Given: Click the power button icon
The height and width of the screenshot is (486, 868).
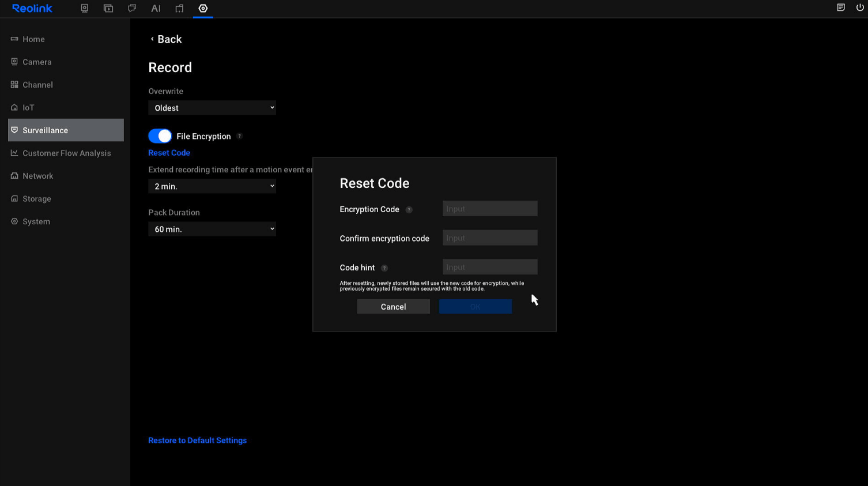Looking at the screenshot, I should point(860,7).
